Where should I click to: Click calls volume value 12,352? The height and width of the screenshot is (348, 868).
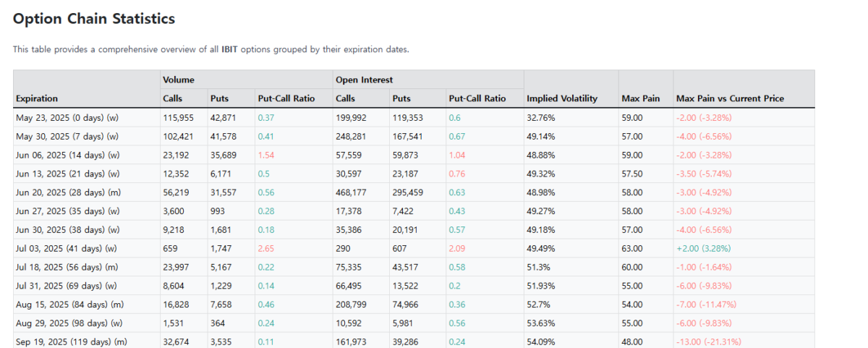coord(176,174)
